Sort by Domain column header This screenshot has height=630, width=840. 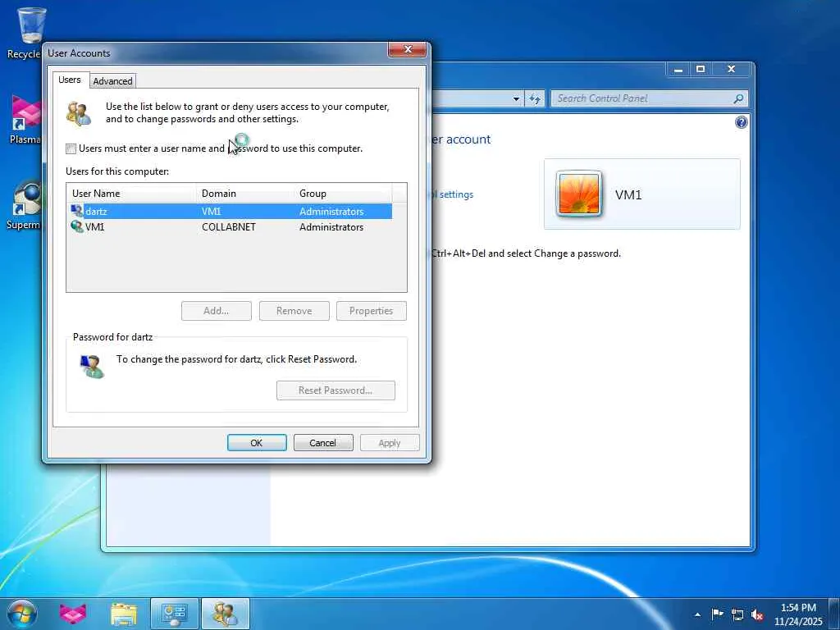coord(245,194)
